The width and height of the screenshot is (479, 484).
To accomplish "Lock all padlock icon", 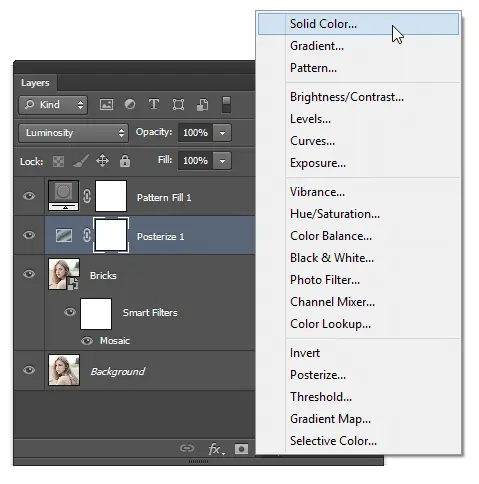I will 125,161.
